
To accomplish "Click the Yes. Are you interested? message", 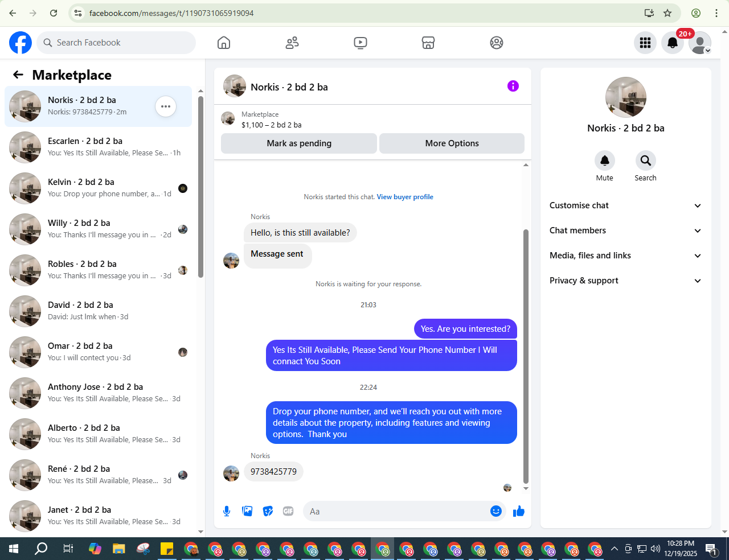I will pyautogui.click(x=465, y=329).
